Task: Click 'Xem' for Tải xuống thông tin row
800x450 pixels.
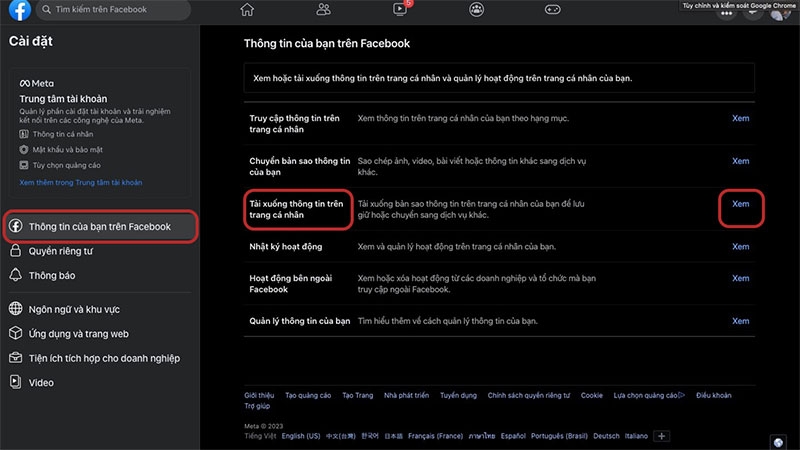Action: pyautogui.click(x=740, y=204)
